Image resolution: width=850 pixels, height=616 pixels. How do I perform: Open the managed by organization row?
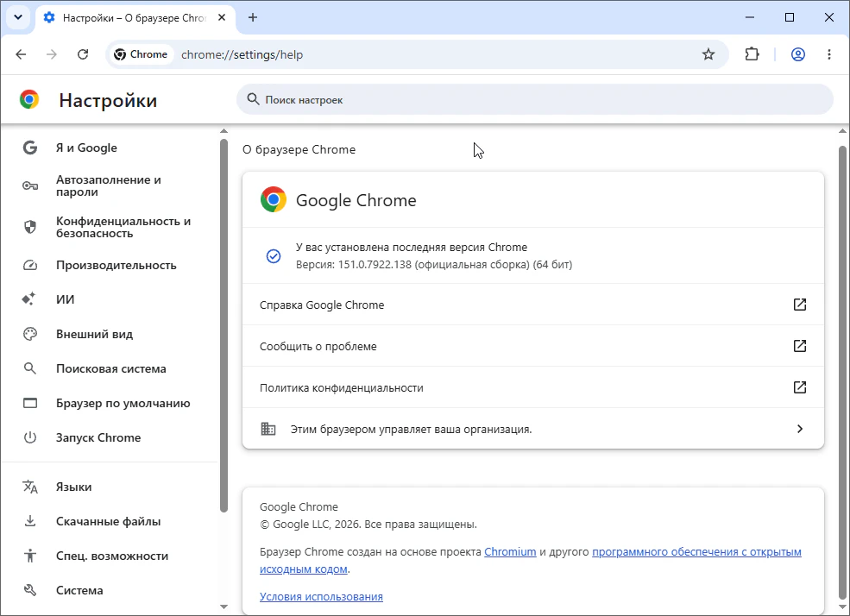click(x=533, y=429)
